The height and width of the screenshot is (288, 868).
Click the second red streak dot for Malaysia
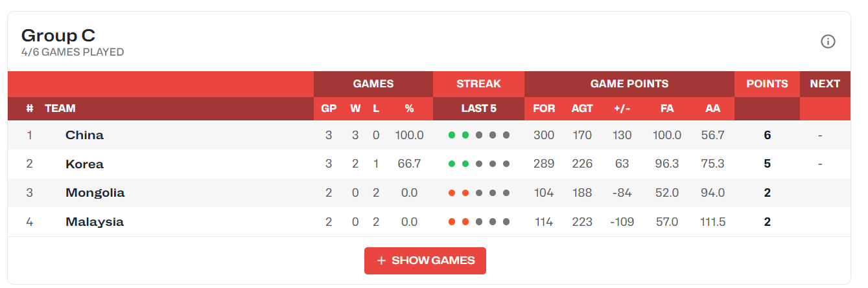[x=465, y=222]
